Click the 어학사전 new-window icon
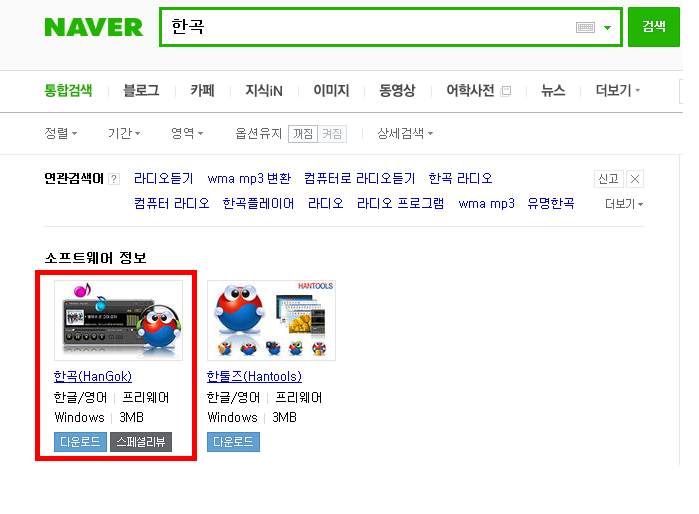 (506, 91)
